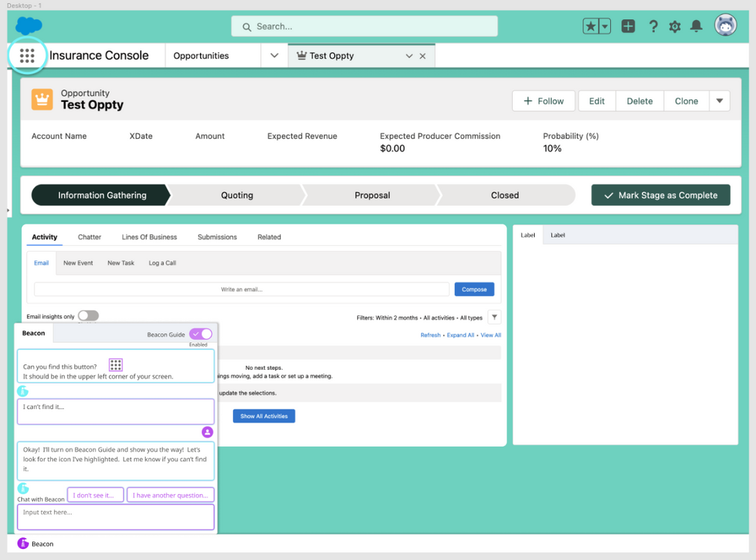
Task: Click the Salesforce cloud logo
Action: point(29,25)
